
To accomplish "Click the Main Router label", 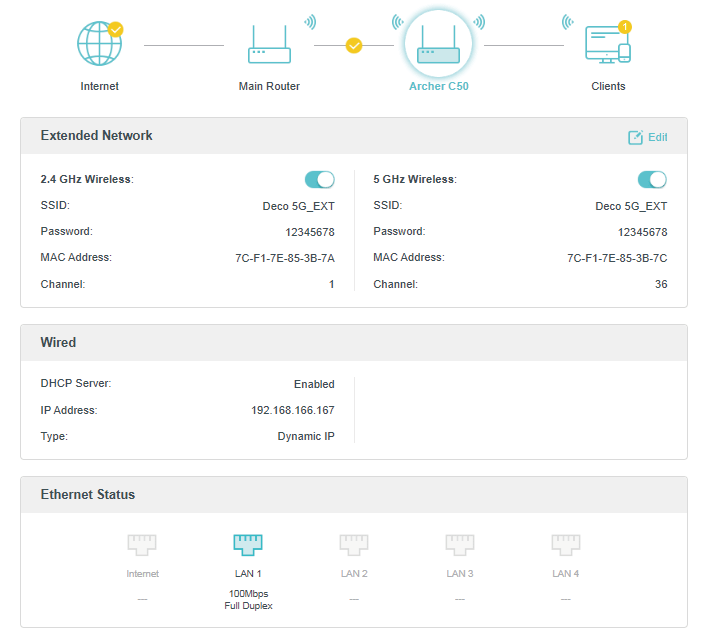I will point(269,86).
